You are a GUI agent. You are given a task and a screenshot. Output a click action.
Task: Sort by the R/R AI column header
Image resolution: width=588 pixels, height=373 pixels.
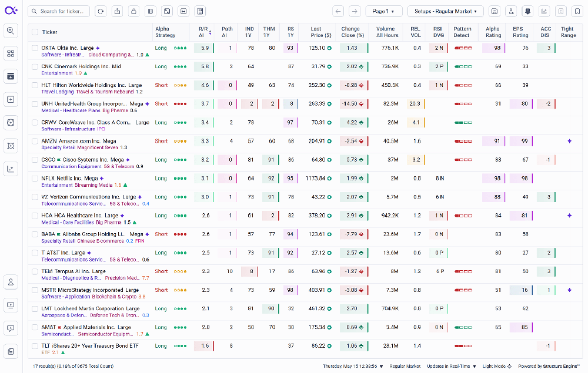click(205, 32)
